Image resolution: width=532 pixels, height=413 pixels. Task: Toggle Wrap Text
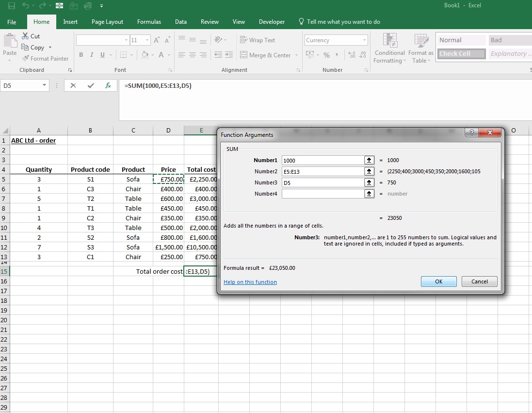point(258,40)
